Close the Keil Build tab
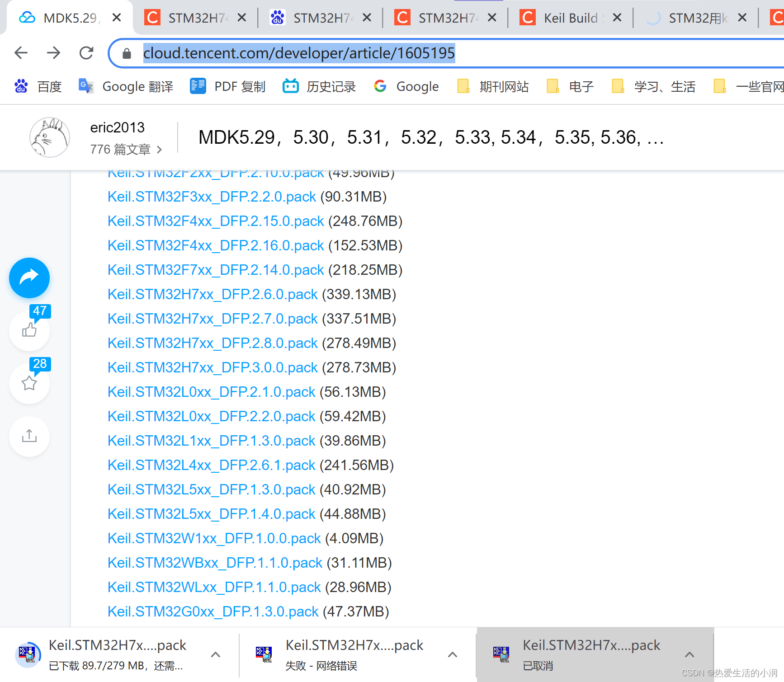 coord(617,18)
